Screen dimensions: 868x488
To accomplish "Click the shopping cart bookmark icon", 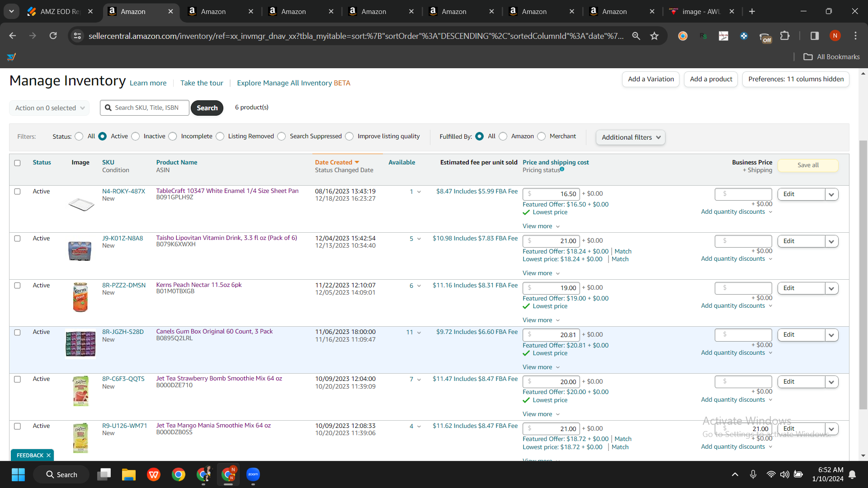I will click(11, 57).
